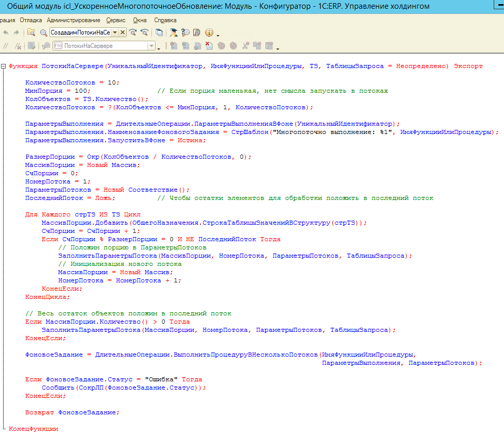504x437 pixels.
Task: Collapse the ПотокиНаСервере function fold marker
Action: click(3, 66)
